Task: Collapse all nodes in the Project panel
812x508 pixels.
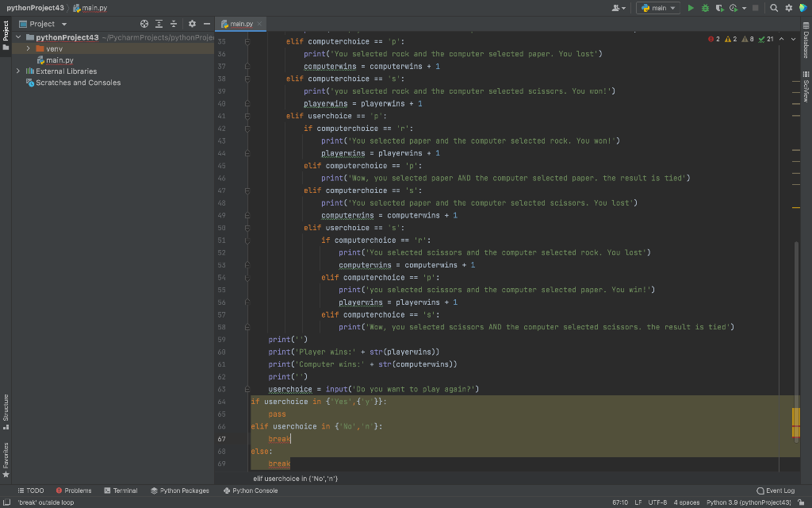Action: [x=174, y=24]
